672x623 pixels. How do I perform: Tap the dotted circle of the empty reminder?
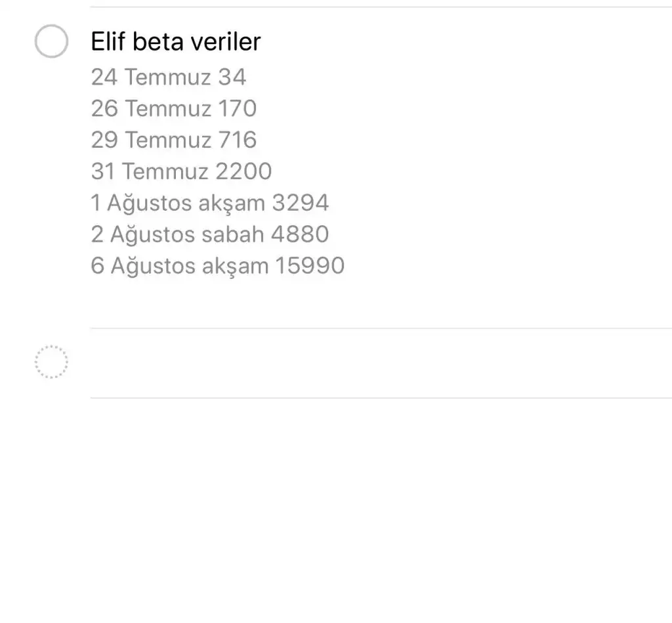(51, 362)
